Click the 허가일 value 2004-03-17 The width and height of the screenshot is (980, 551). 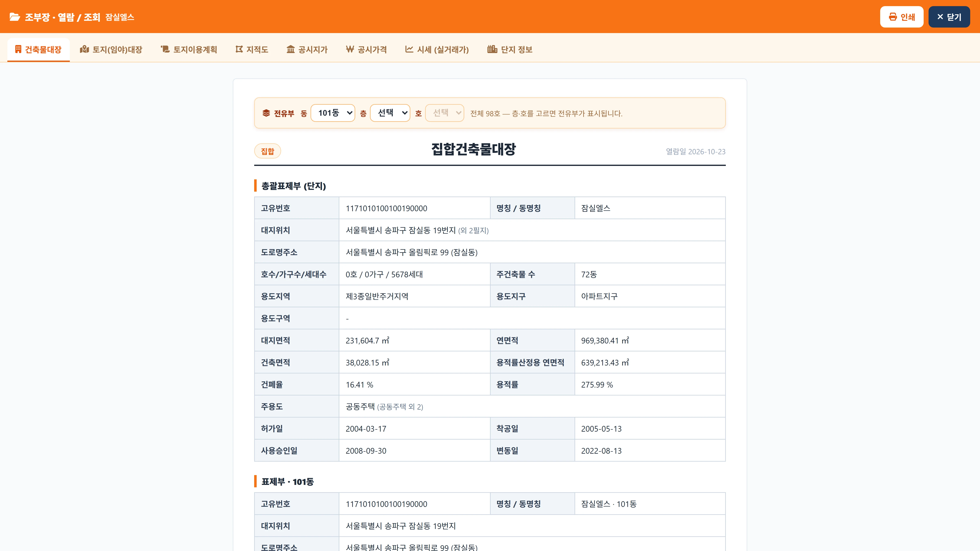click(x=366, y=429)
